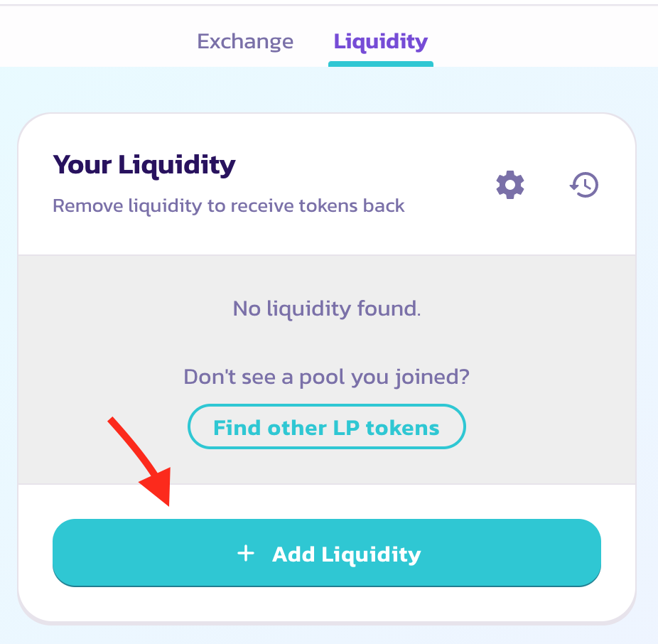Click "Don't see a pool you joined?" text
658x644 pixels.
coord(327,376)
